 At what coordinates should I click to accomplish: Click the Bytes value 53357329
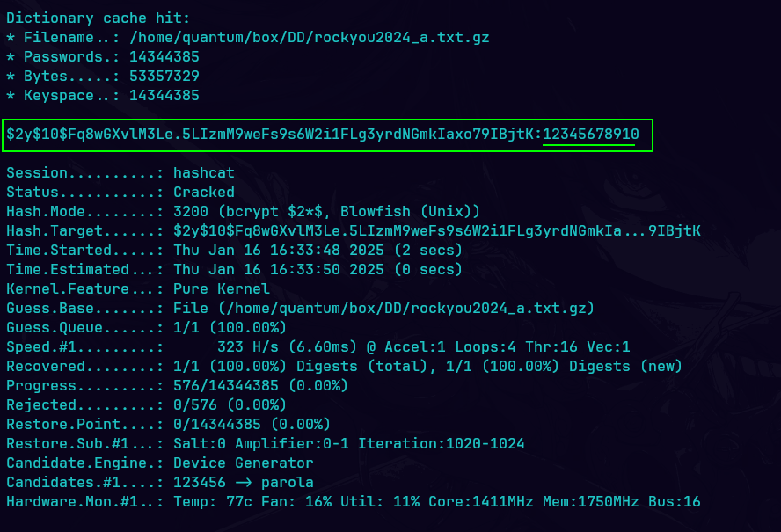point(164,76)
